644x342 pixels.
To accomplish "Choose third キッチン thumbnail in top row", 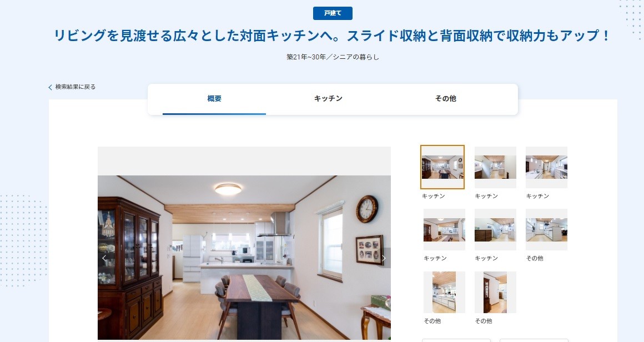I will (x=546, y=167).
